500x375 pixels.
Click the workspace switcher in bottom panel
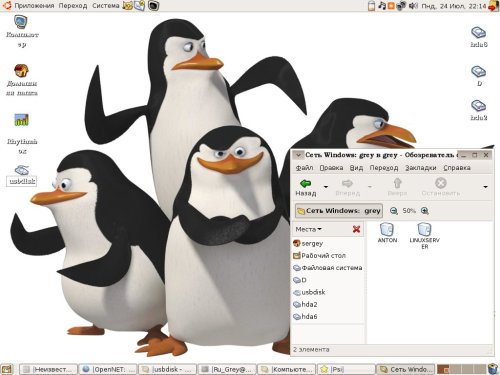[x=461, y=369]
